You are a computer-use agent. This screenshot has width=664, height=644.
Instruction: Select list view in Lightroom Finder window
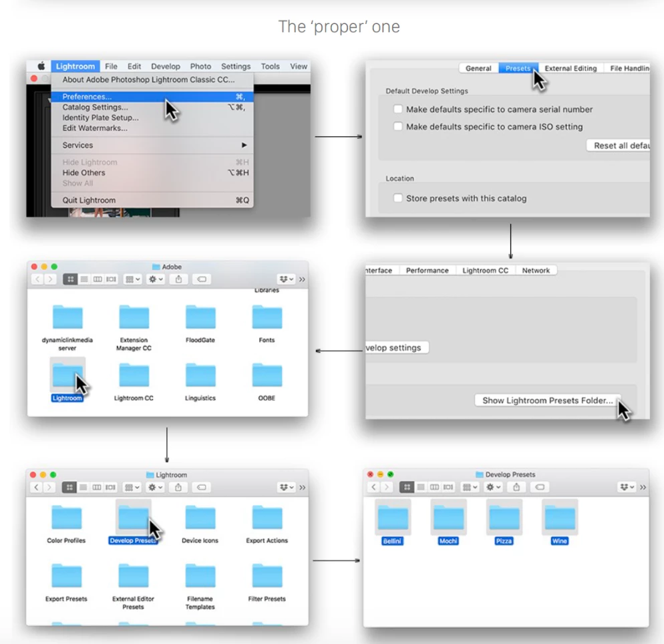[83, 487]
